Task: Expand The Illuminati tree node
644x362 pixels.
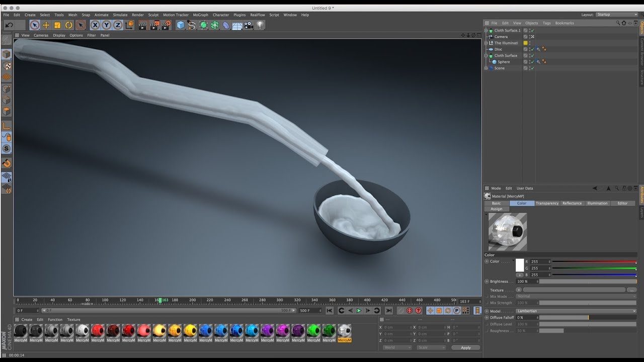Action: coord(486,43)
